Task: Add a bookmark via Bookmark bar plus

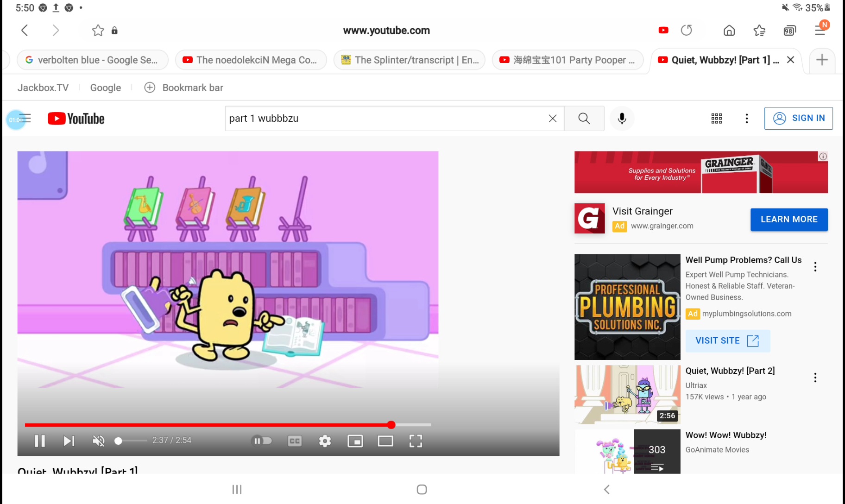Action: pyautogui.click(x=150, y=88)
